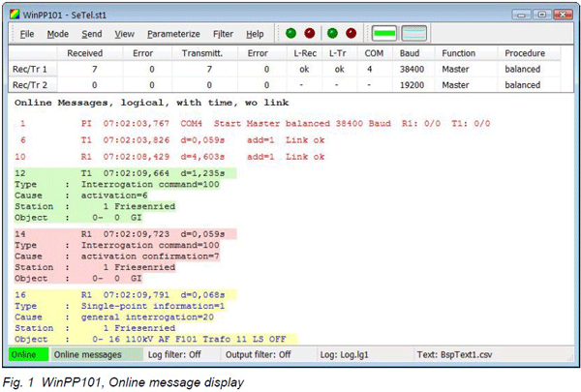Screen dimensions: 581x392
Task: Open the Help menu
Action: click(x=255, y=34)
